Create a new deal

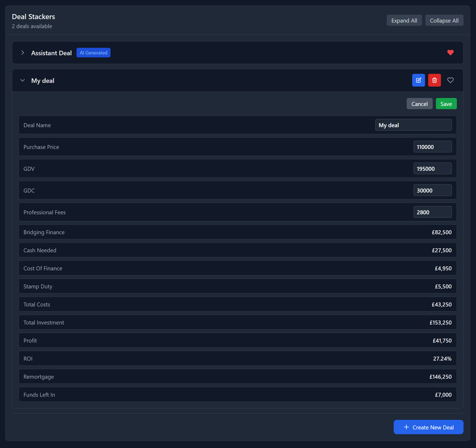click(428, 427)
